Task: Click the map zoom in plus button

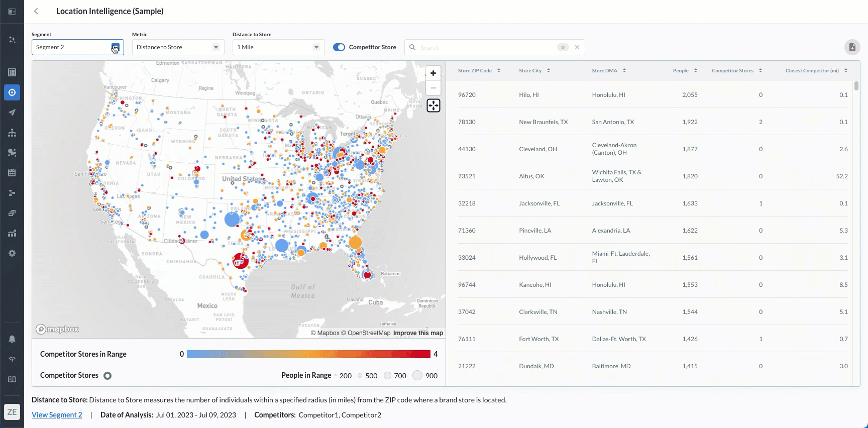Action: click(x=433, y=73)
